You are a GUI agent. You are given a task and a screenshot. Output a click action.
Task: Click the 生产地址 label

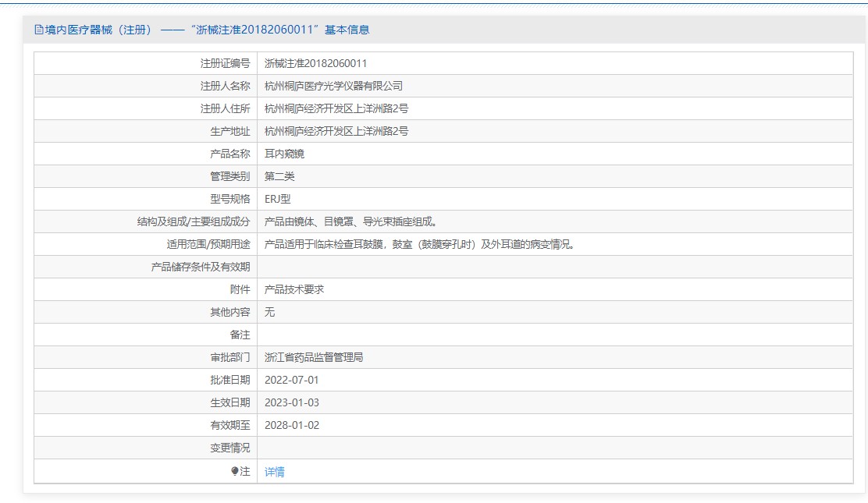(229, 132)
